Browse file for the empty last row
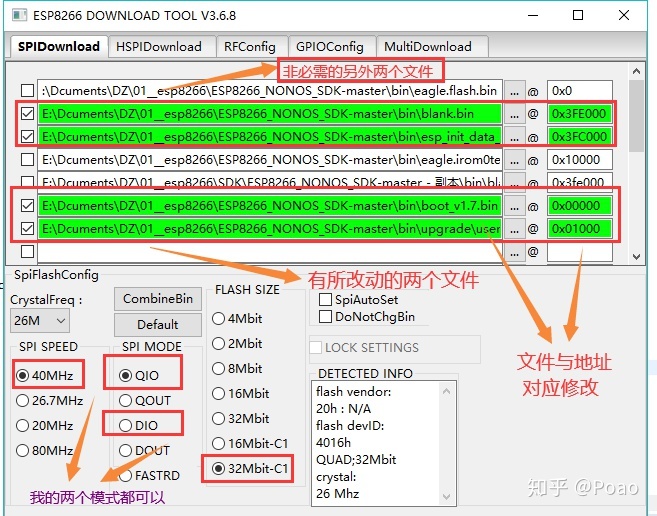This screenshot has height=516, width=657. 515,252
